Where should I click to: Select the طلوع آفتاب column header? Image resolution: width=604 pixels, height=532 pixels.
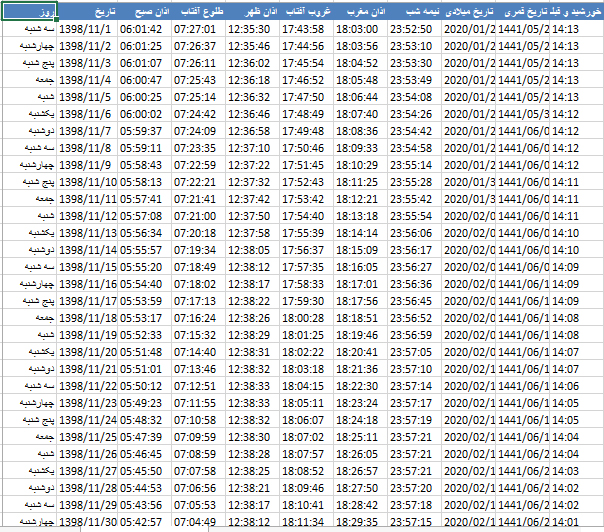click(x=198, y=11)
